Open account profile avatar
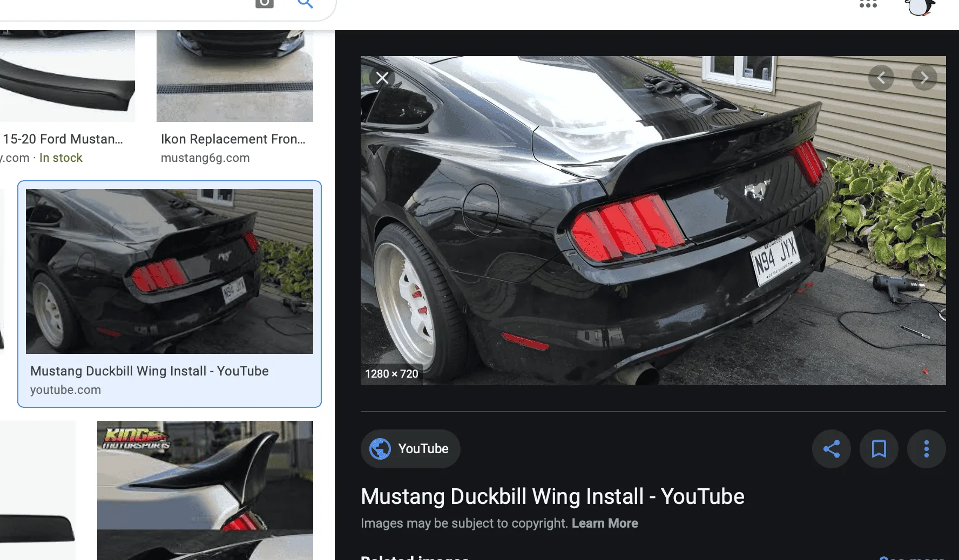 pyautogui.click(x=920, y=6)
